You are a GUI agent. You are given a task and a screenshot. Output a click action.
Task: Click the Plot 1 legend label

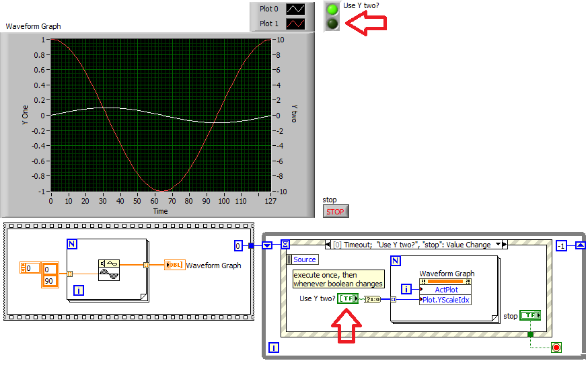pyautogui.click(x=269, y=24)
